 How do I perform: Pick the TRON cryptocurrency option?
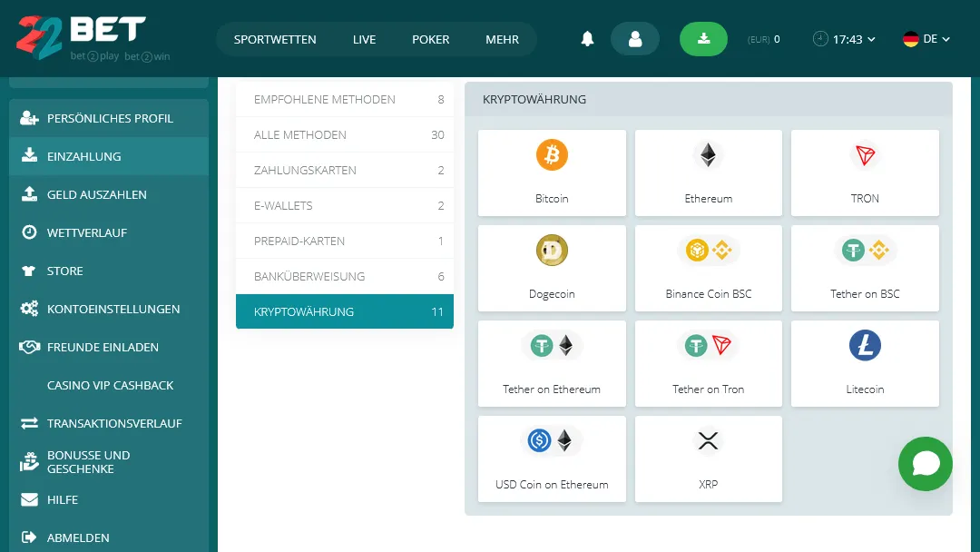point(865,172)
